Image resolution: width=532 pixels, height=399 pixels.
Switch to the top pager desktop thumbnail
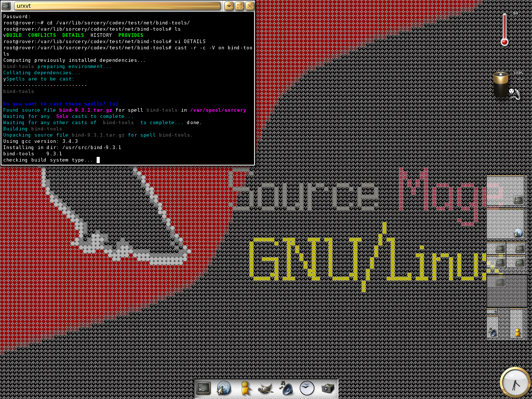point(506,191)
